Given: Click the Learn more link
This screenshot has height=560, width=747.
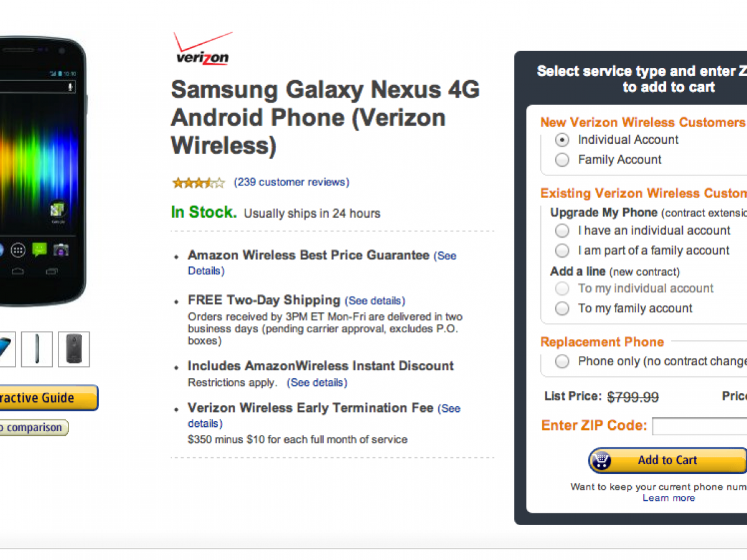Looking at the screenshot, I should [669, 498].
